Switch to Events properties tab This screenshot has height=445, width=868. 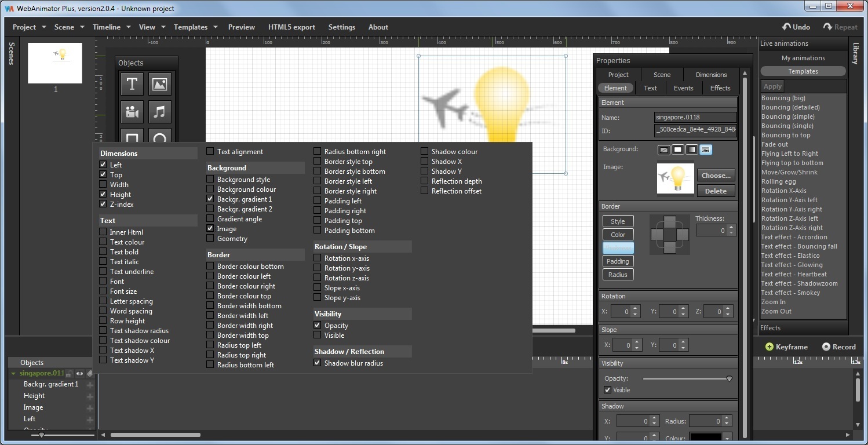[683, 88]
